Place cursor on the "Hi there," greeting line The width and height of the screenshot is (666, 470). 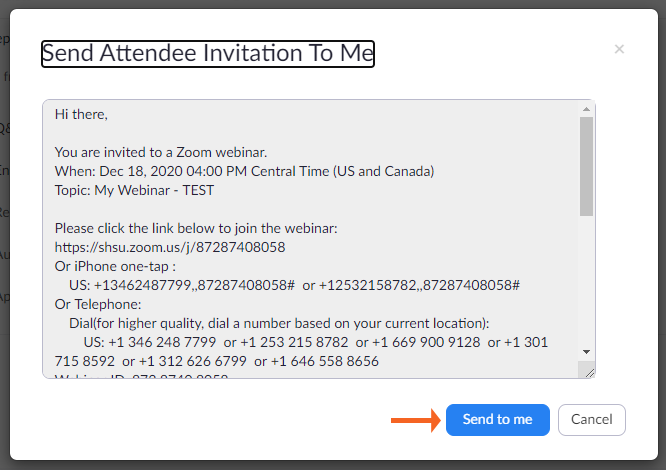tap(81, 115)
